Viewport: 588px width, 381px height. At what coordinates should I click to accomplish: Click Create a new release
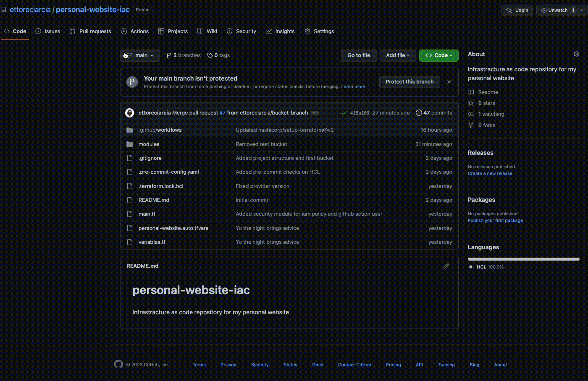[x=490, y=174]
